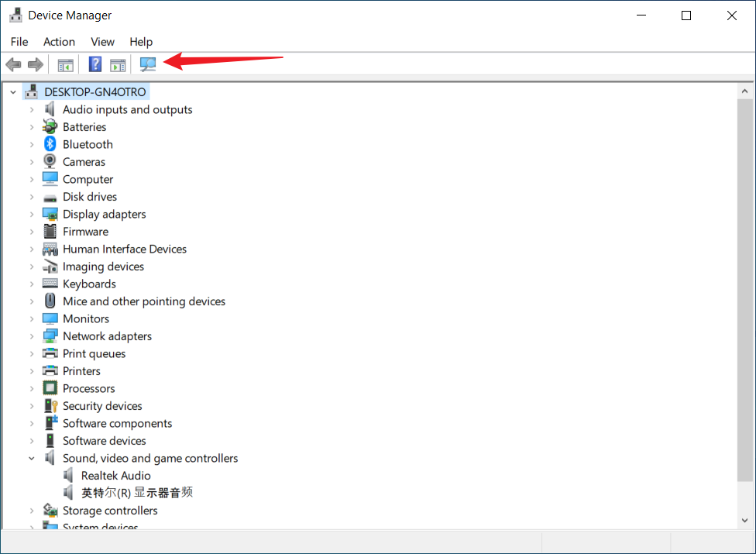Click the blue Help question-mark toolbar icon
The image size is (756, 554).
point(95,64)
